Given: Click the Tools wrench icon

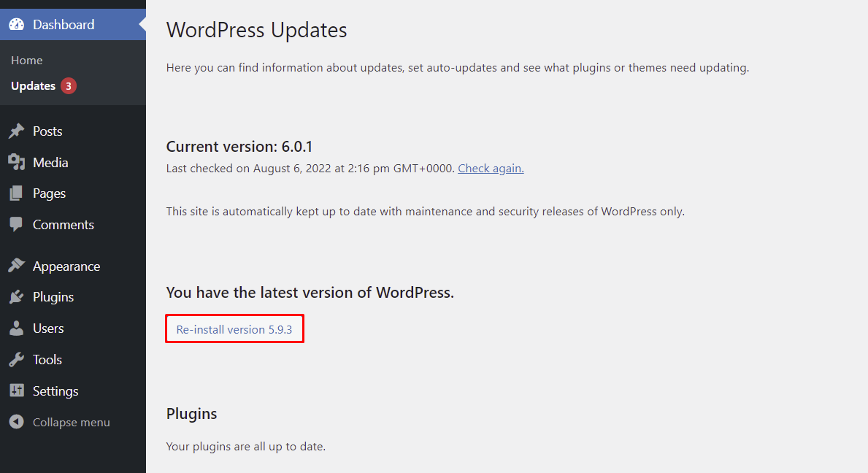Looking at the screenshot, I should 17,359.
